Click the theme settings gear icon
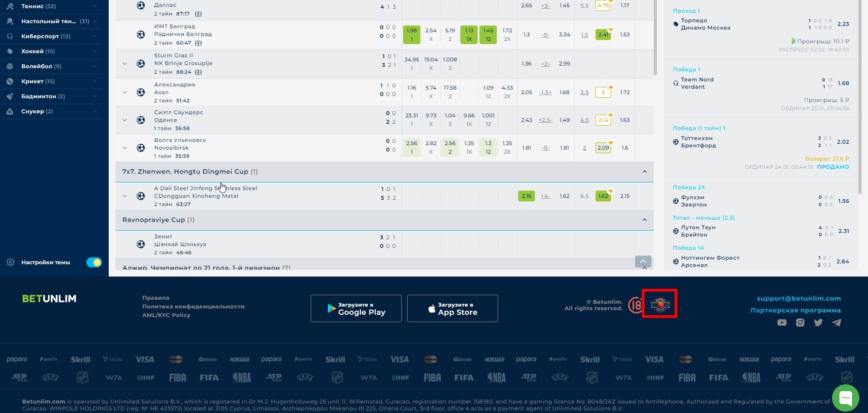Image resolution: width=868 pixels, height=413 pixels. [10, 262]
